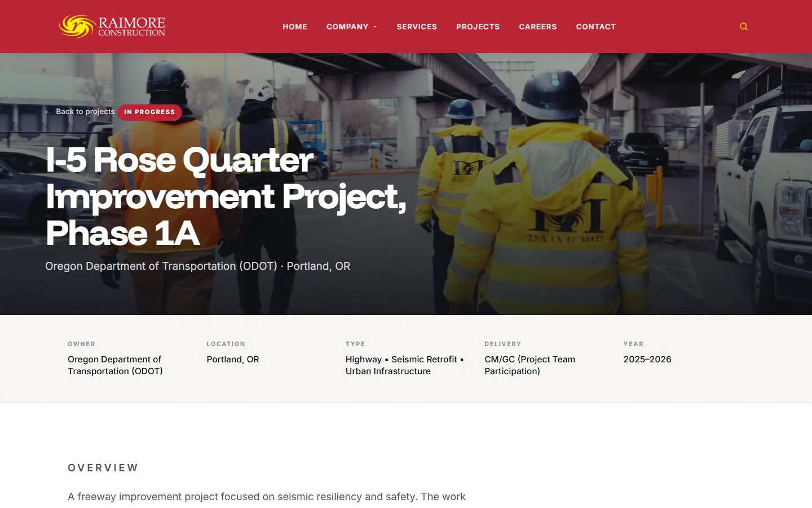Click the Raimore Construction logo

pyautogui.click(x=112, y=27)
